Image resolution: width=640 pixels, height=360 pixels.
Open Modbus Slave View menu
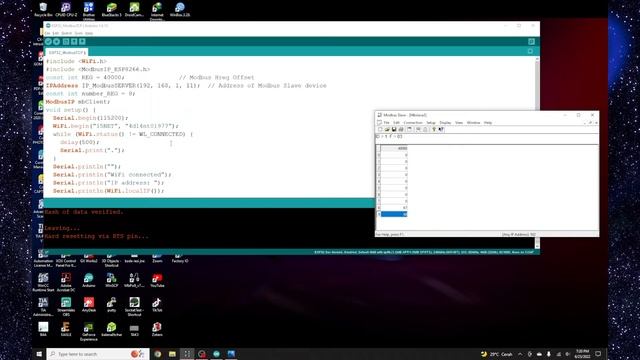(459, 122)
